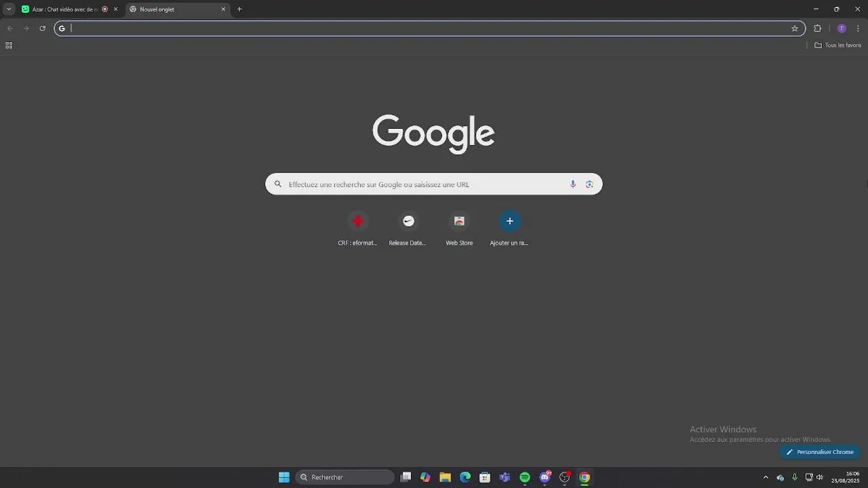Open the apps grid in bookmarks bar
Viewport: 868px width, 488px height.
click(9, 45)
